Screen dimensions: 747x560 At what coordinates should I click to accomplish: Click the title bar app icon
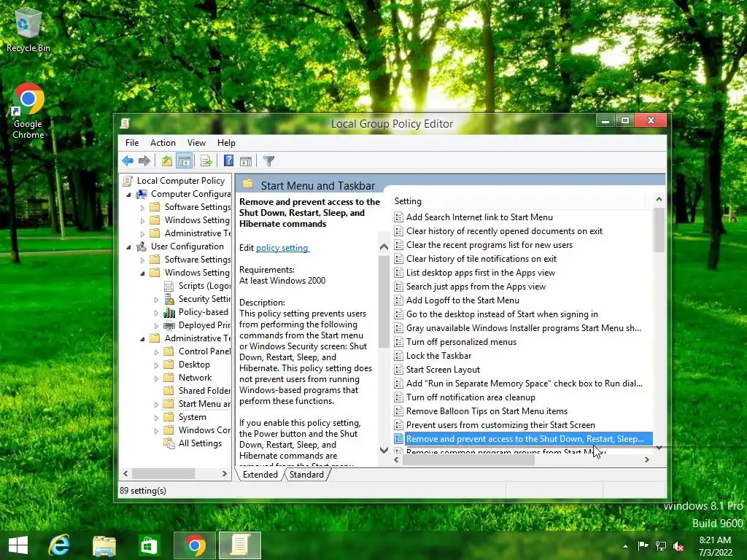[125, 124]
